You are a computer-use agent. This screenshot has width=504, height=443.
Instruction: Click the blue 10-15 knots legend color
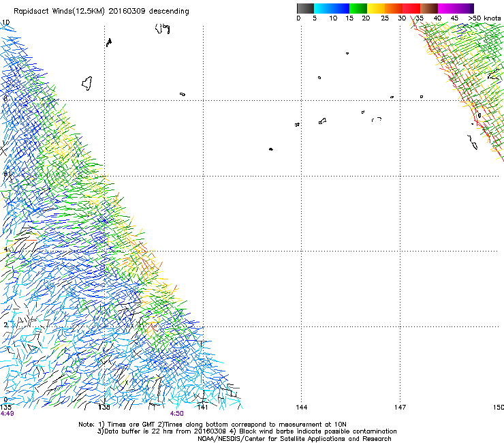341,8
